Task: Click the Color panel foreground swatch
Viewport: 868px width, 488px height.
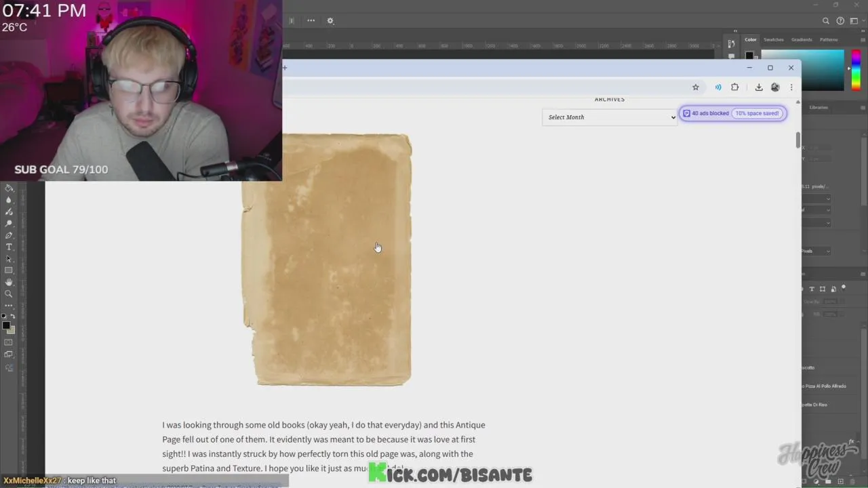Action: click(x=749, y=56)
